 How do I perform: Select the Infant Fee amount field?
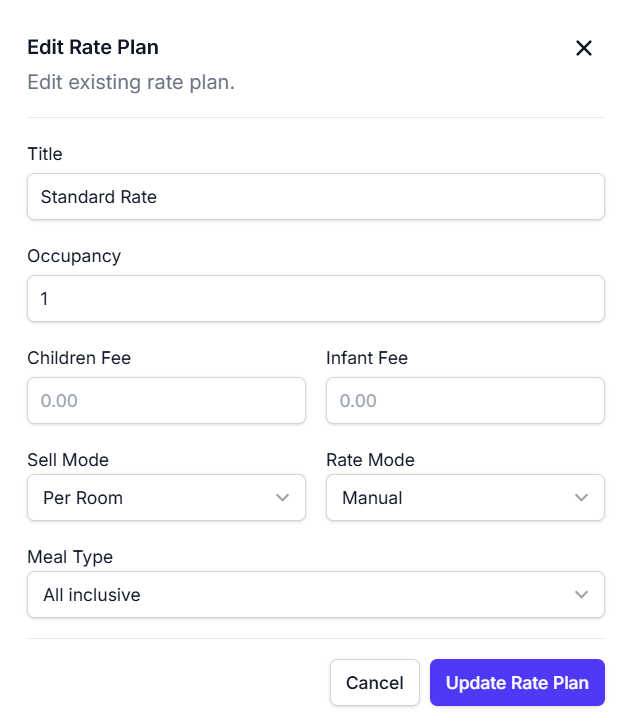(465, 401)
